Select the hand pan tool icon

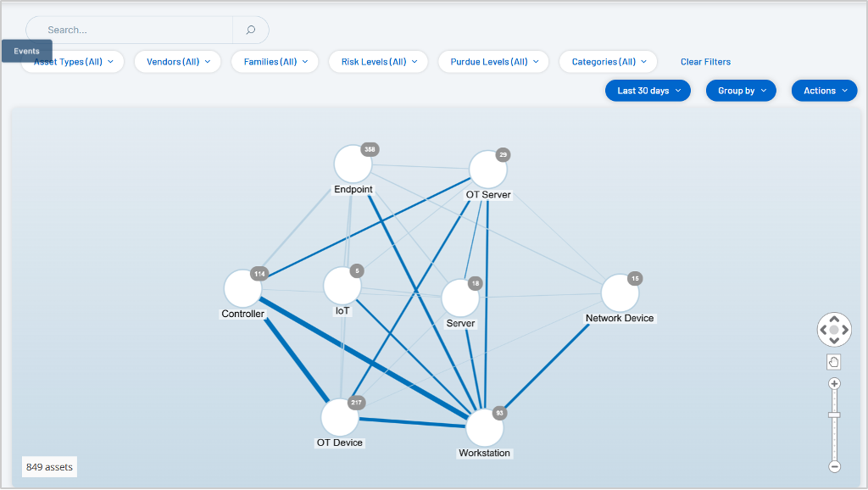pos(834,362)
